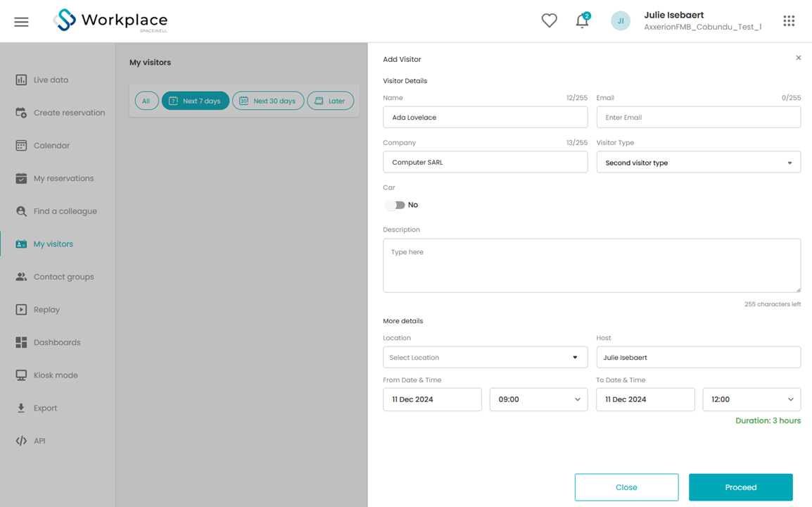Screen dimensions: 812x507
Task: Click the API code icon
Action: click(21, 442)
